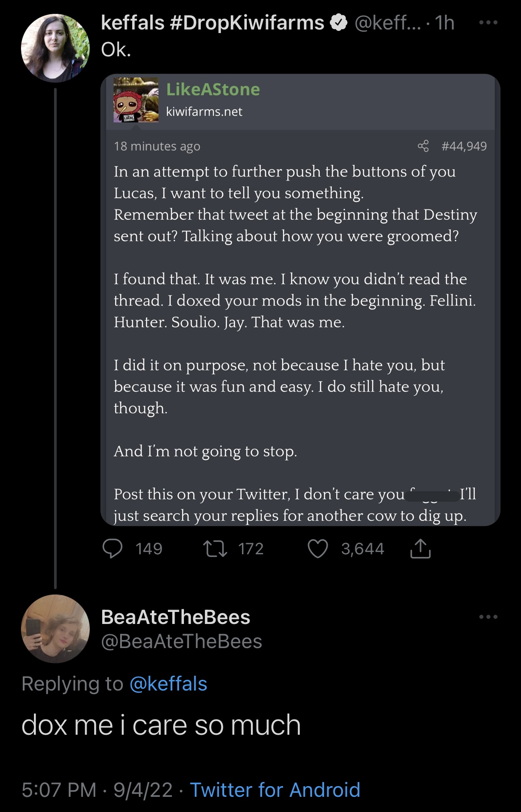Screen dimensions: 521x812
Task: Open Twitter for Android source link
Action: pos(275,790)
